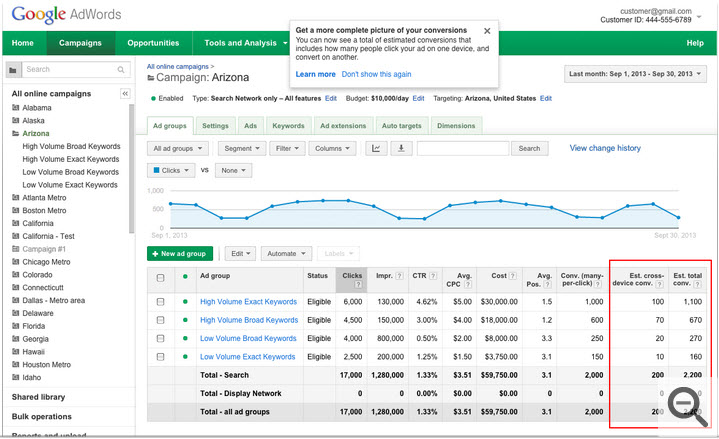Click the help icon next to Avg. Pos.
719x439 pixels.
[x=548, y=284]
